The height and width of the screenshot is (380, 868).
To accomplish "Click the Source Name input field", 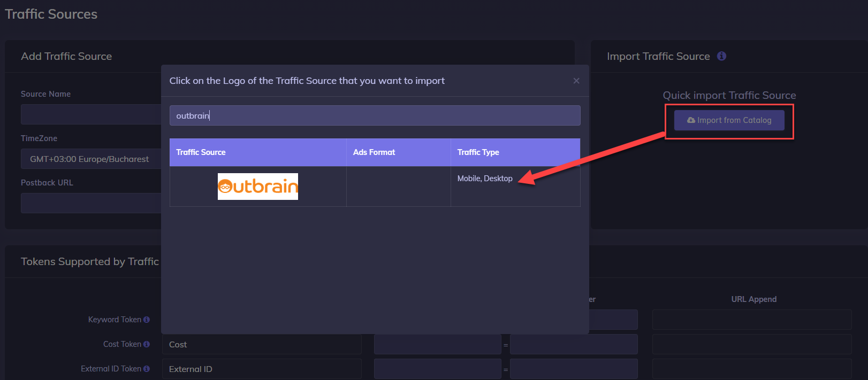I will point(91,114).
